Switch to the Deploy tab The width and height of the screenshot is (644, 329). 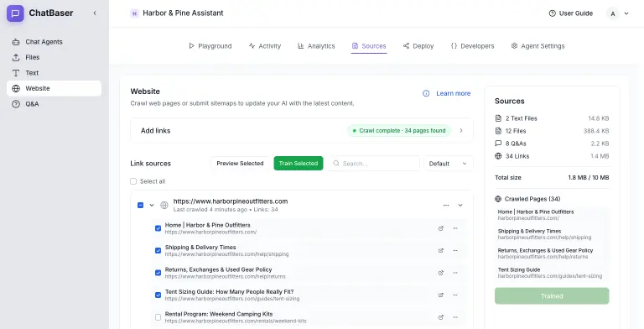418,46
